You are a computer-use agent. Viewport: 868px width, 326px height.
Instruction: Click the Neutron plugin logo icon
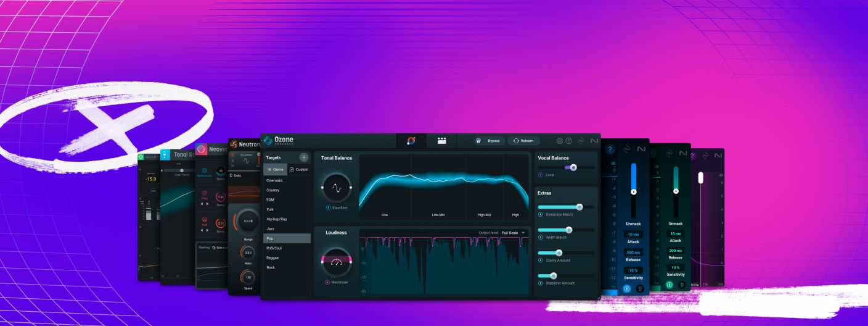[x=234, y=144]
